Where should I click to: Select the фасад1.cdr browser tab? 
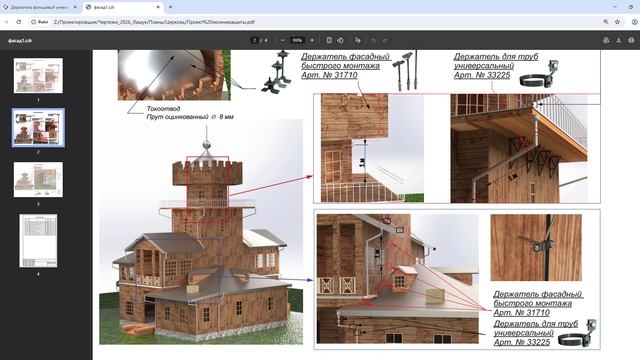pos(122,7)
